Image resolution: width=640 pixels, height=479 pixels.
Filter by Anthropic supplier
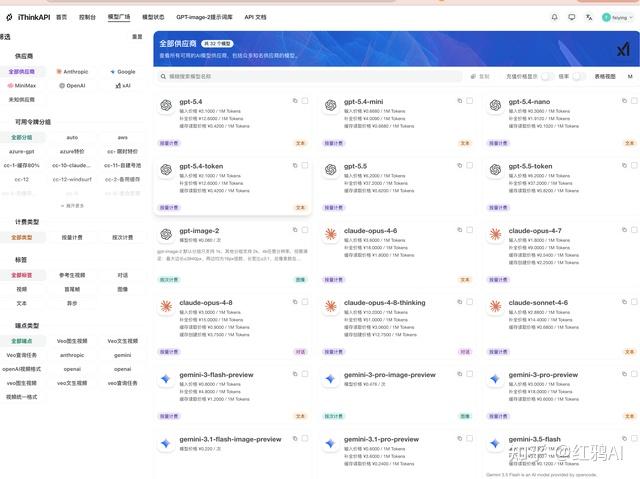pos(72,71)
